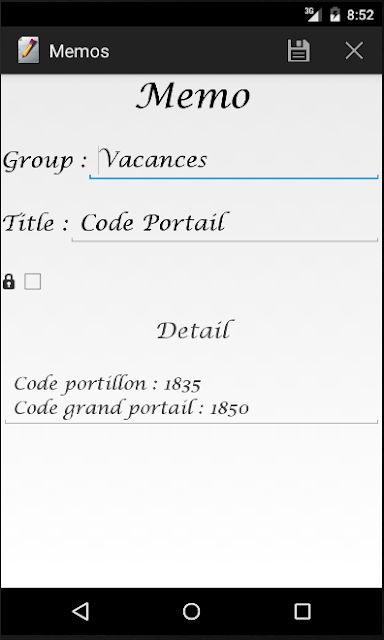The width and height of the screenshot is (384, 640).
Task: Tick the lock memo checkbox
Action: point(33,282)
